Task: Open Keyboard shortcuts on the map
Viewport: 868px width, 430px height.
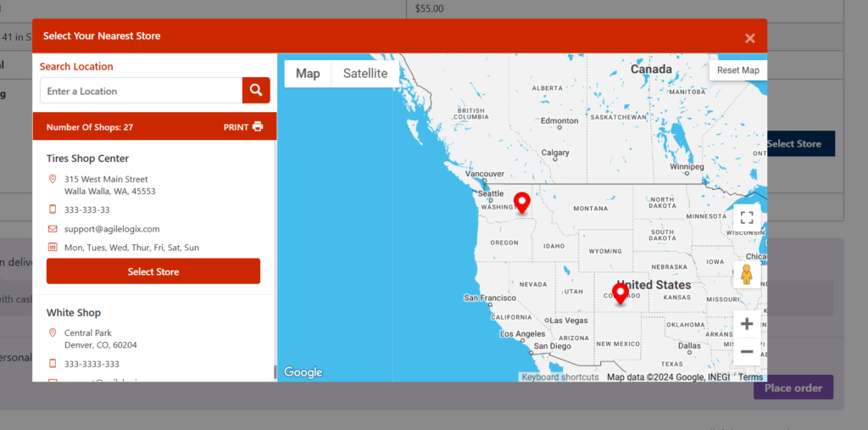Action: pyautogui.click(x=560, y=377)
